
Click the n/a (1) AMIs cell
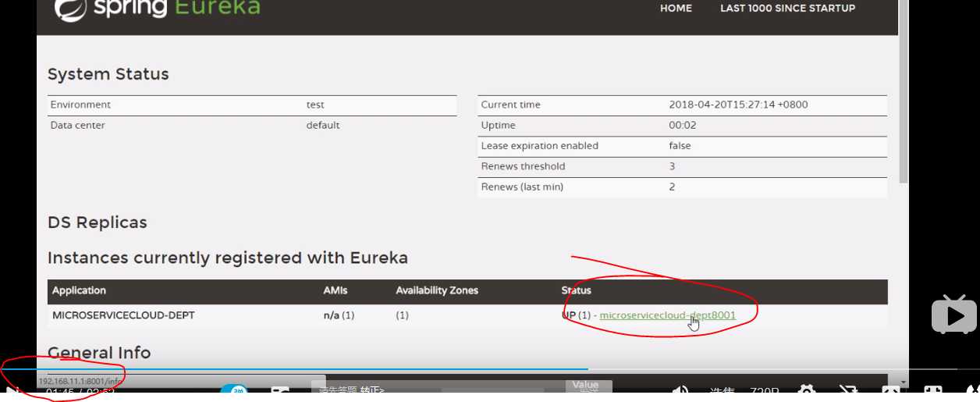pos(339,315)
